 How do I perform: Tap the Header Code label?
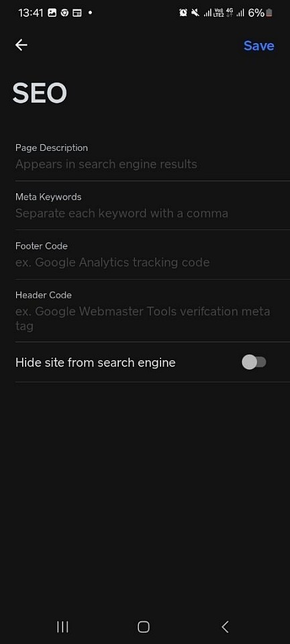point(44,295)
